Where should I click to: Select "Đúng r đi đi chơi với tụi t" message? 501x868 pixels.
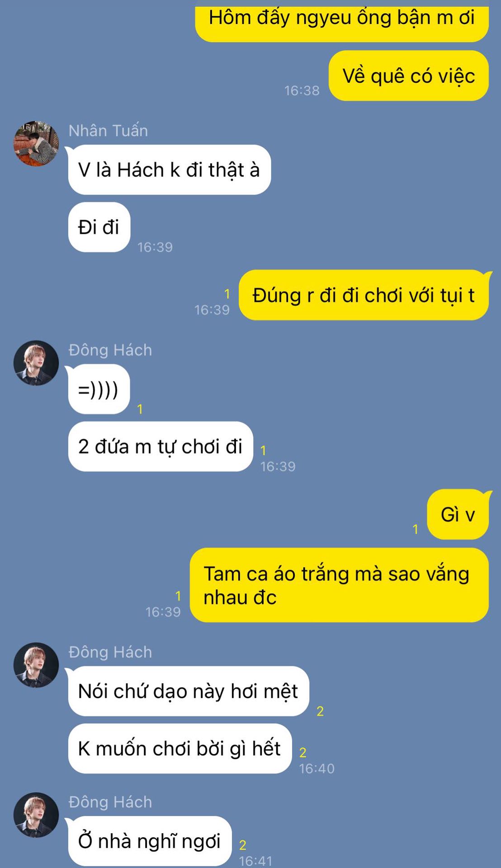[364, 295]
